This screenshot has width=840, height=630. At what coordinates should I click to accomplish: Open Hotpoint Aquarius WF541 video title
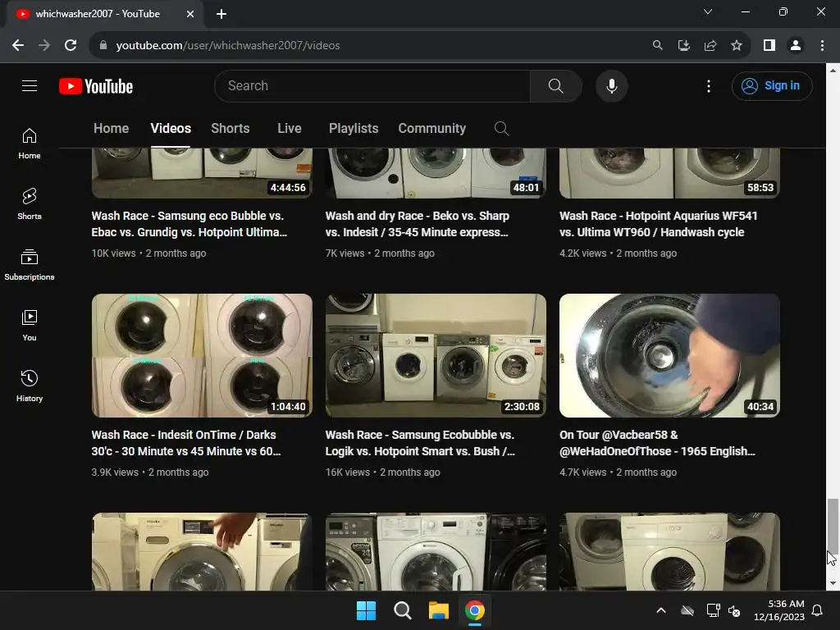pyautogui.click(x=659, y=224)
